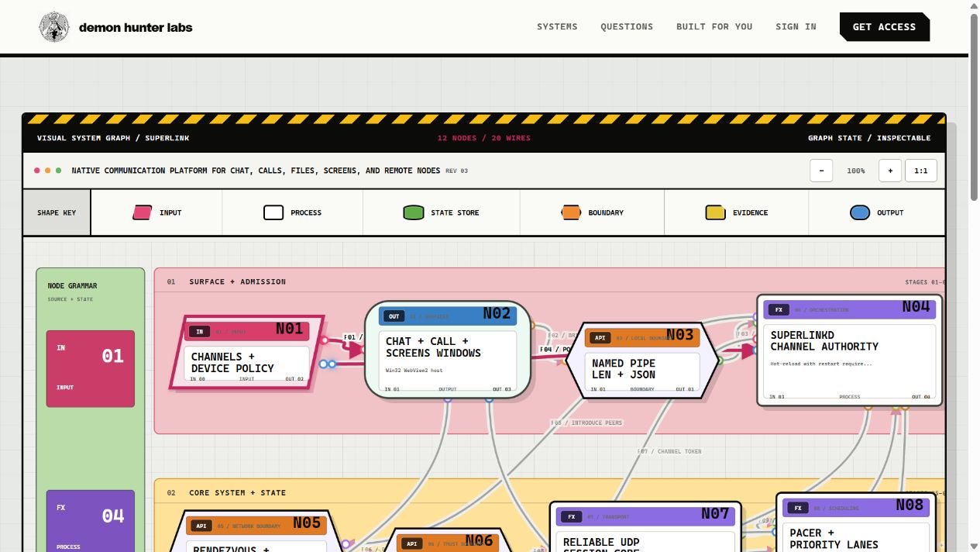Click the green window dot in toolbar
Screen dimensions: 980x552
(x=58, y=171)
